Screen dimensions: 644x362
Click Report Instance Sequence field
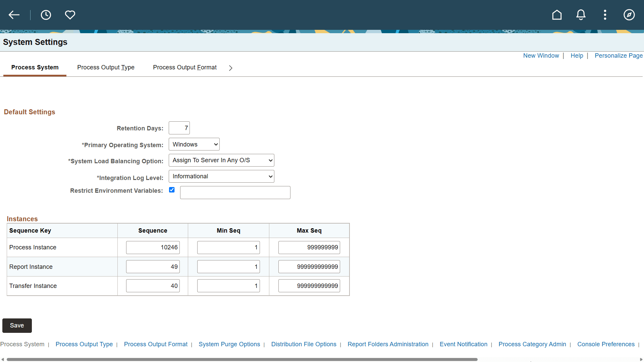153,267
